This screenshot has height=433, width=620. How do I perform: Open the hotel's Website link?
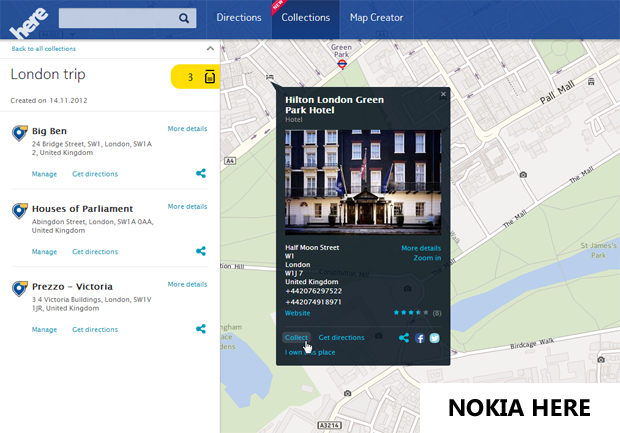tap(297, 313)
